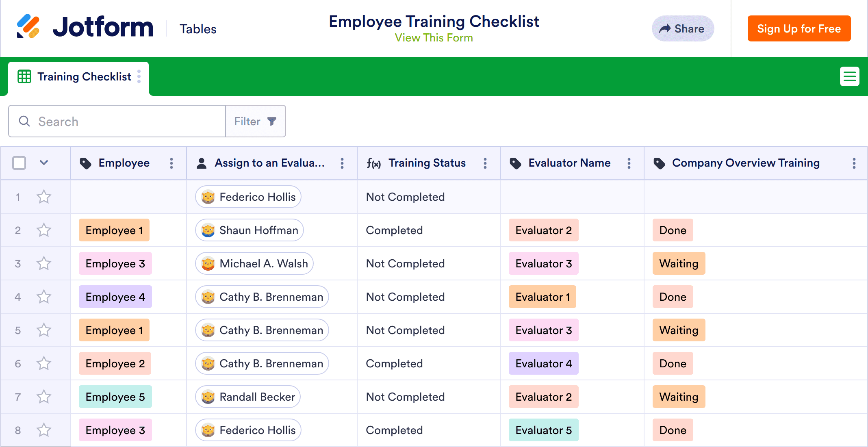Mark row 8 with a star
The height and width of the screenshot is (447, 868).
click(x=44, y=430)
